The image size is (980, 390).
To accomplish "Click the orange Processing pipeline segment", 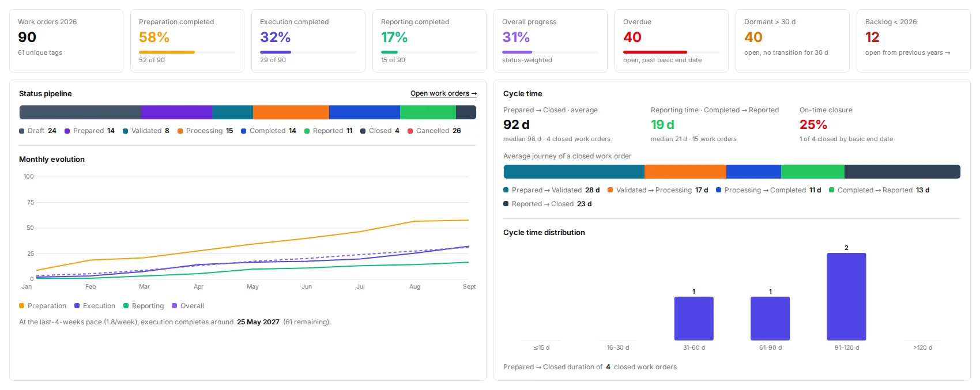I will 291,112.
